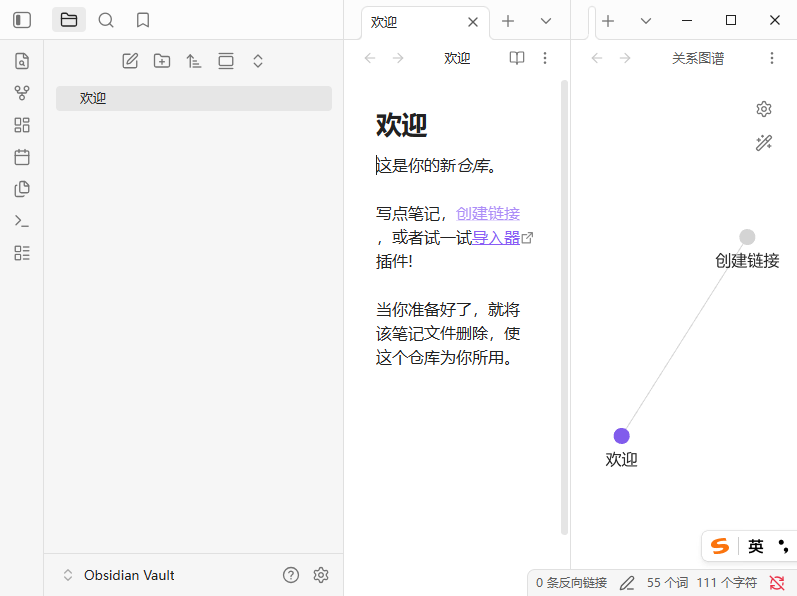
Task: Click the 创建链接 graph node
Action: (747, 237)
